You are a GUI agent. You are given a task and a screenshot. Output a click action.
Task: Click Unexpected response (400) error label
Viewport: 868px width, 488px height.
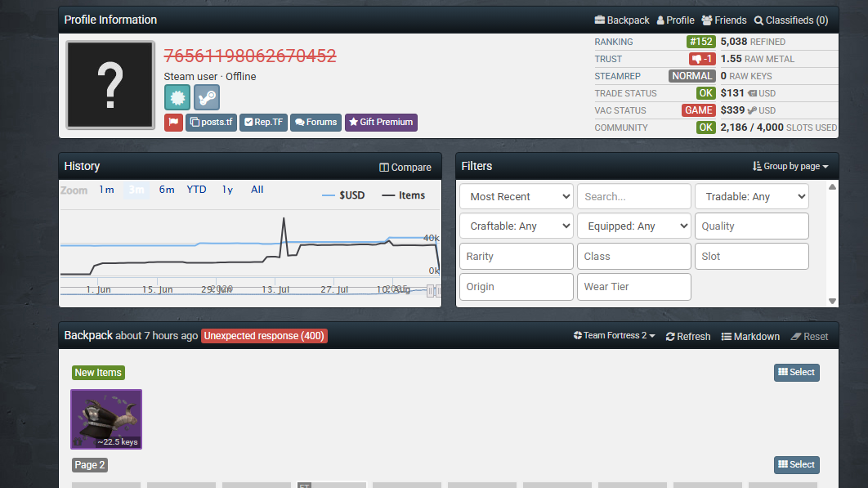[x=264, y=336]
